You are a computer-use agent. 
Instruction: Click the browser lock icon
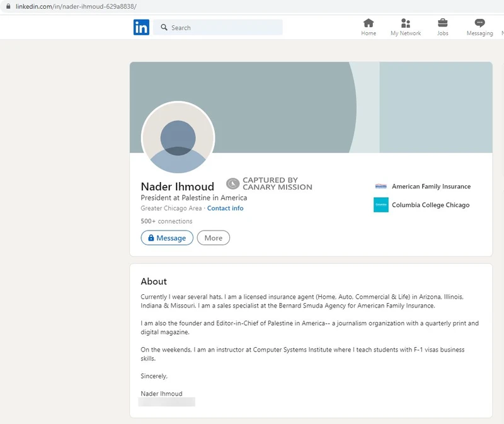click(x=8, y=6)
